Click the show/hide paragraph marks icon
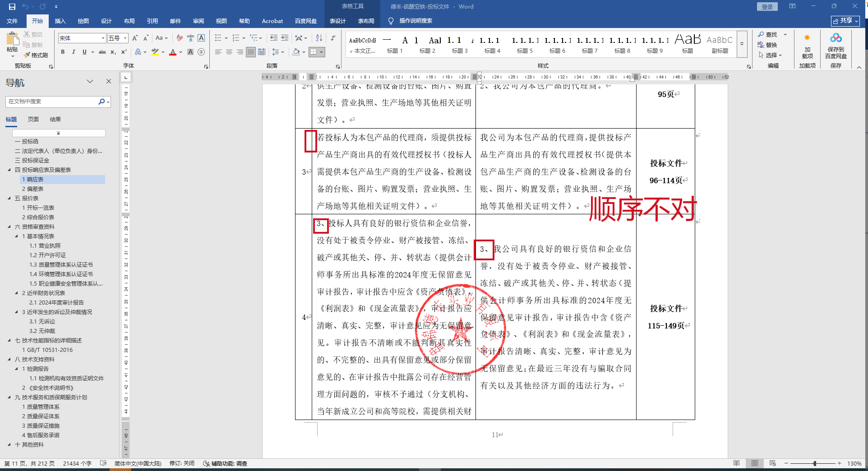The width and height of the screenshot is (868, 471). tap(333, 38)
